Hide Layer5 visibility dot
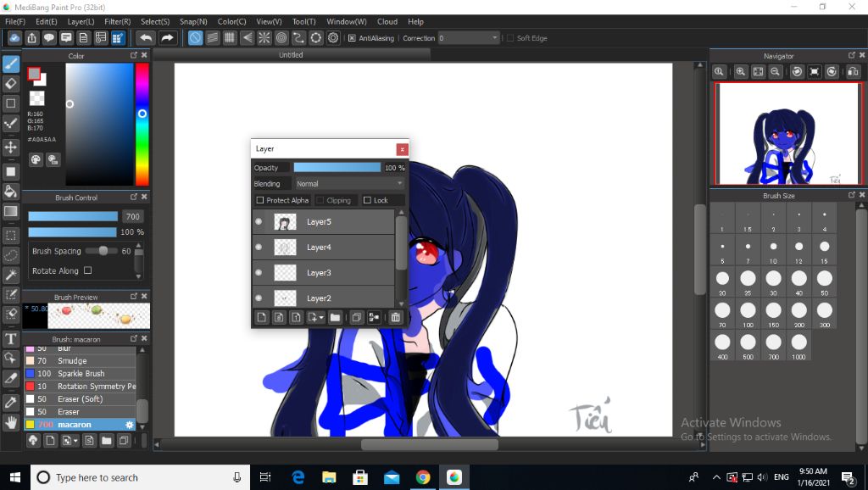This screenshot has width=868, height=490. pyautogui.click(x=259, y=221)
